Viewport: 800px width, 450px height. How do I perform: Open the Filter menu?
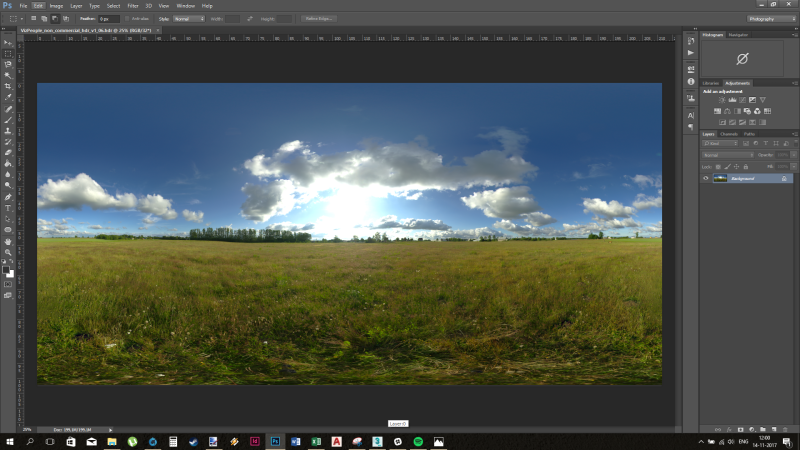pyautogui.click(x=133, y=5)
